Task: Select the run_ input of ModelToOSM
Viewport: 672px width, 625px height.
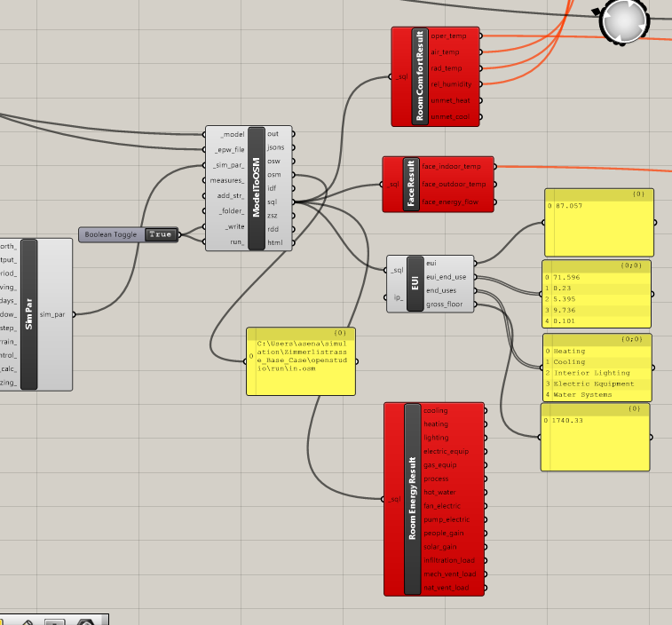Action: [x=234, y=241]
